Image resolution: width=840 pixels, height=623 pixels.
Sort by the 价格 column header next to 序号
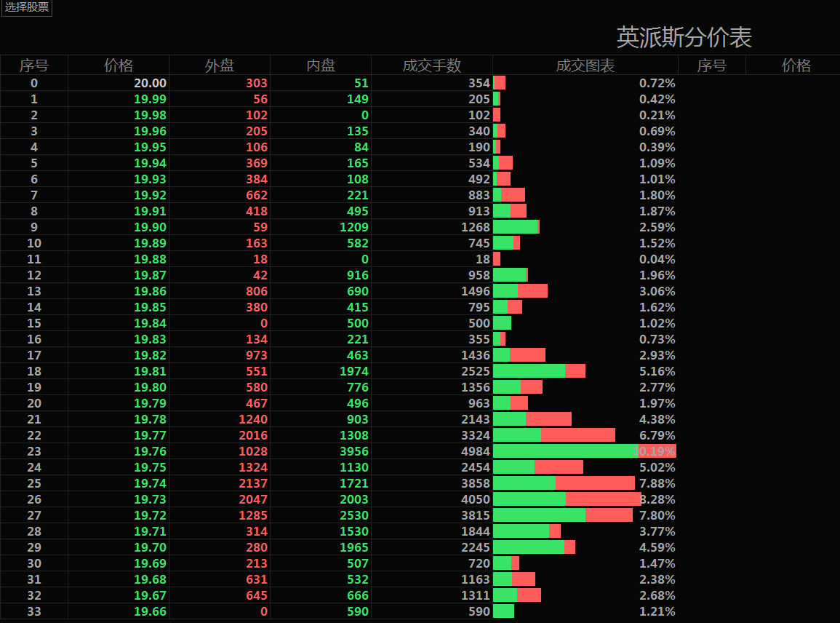pyautogui.click(x=119, y=66)
